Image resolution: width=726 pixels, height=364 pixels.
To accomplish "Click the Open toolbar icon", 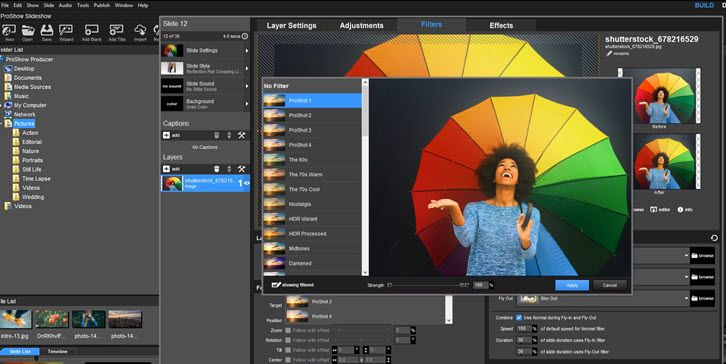I will click(x=28, y=31).
